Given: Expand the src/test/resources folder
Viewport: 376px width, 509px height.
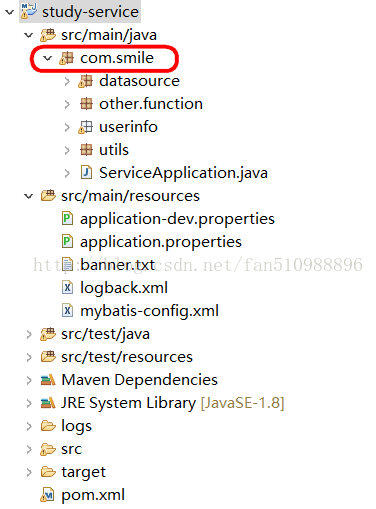Looking at the screenshot, I should coord(29,357).
